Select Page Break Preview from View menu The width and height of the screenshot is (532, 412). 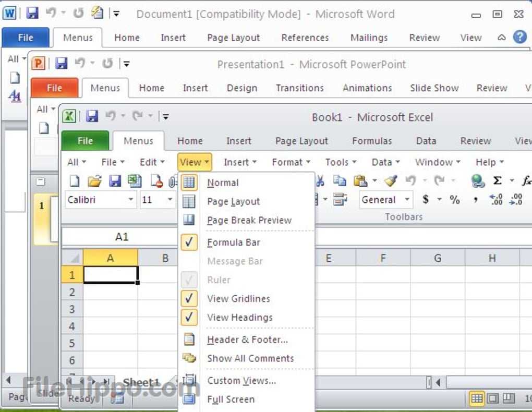[x=249, y=221]
